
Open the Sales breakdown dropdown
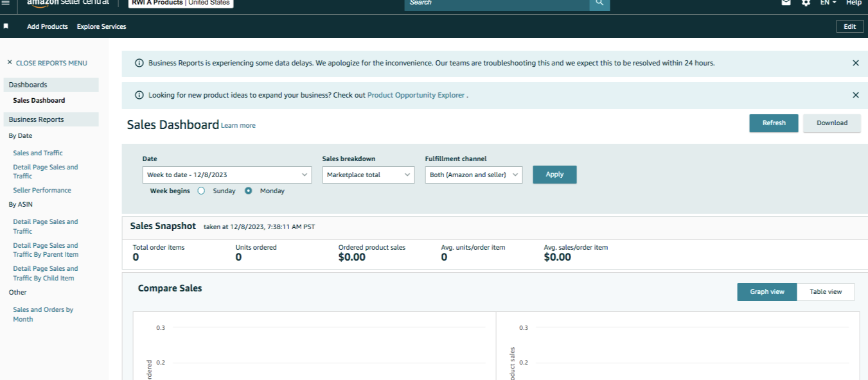pos(368,175)
